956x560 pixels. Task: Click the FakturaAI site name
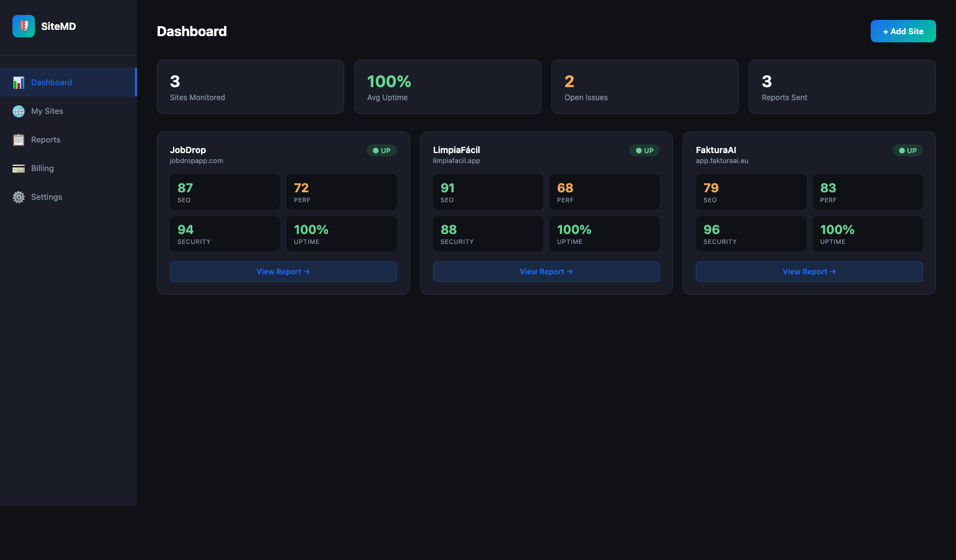coord(716,150)
